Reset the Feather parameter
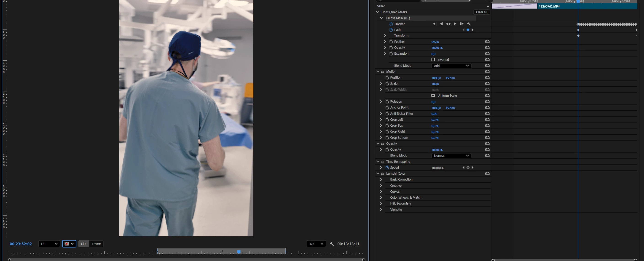Viewport: 644px width, 261px height. point(487,42)
